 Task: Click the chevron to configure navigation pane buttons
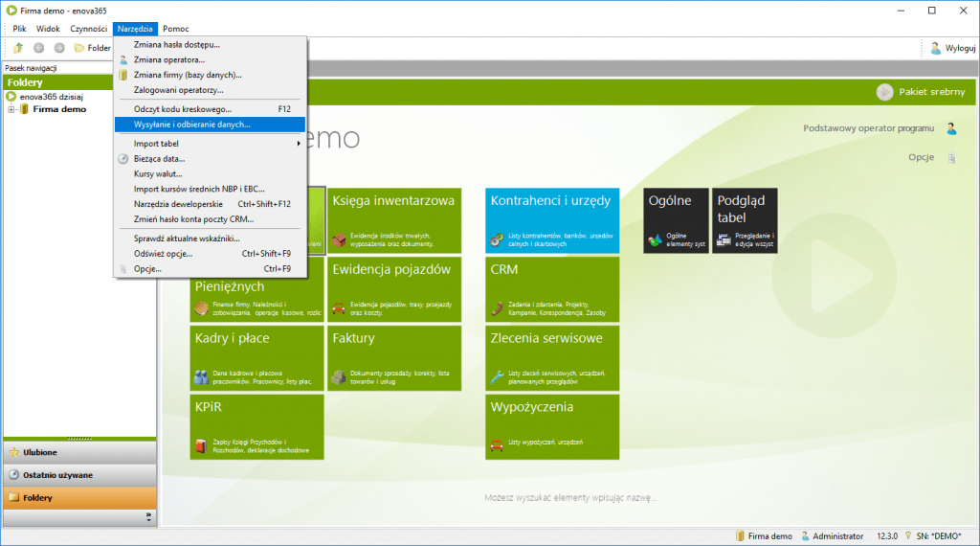click(x=148, y=517)
